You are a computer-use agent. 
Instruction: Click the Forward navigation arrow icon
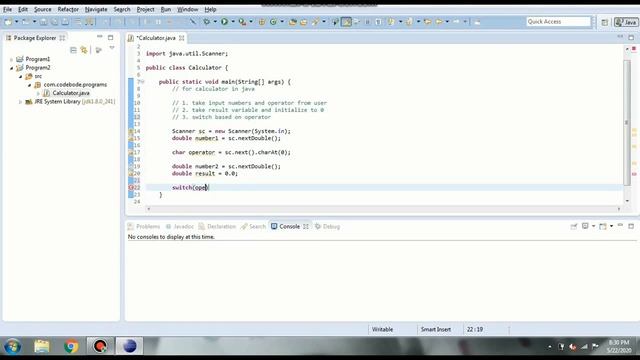point(456,22)
